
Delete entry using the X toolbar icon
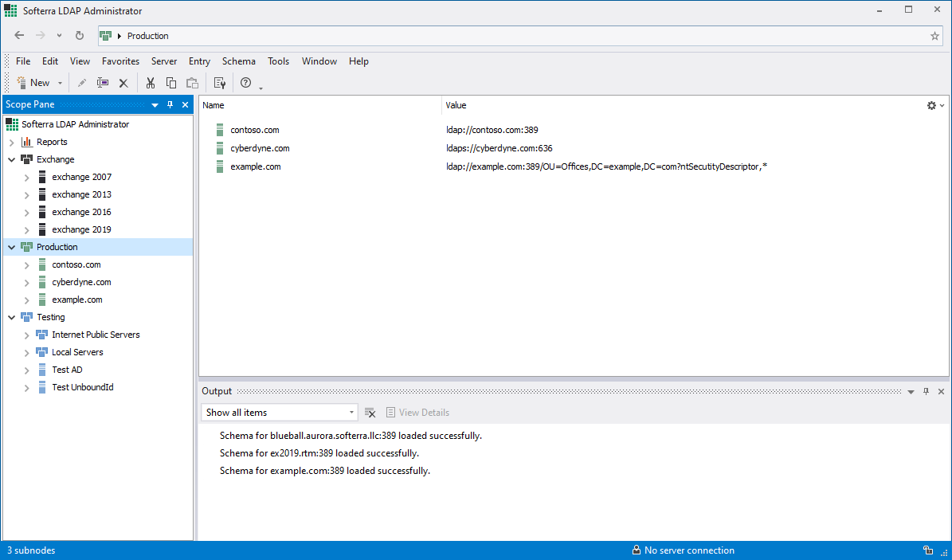pos(123,83)
